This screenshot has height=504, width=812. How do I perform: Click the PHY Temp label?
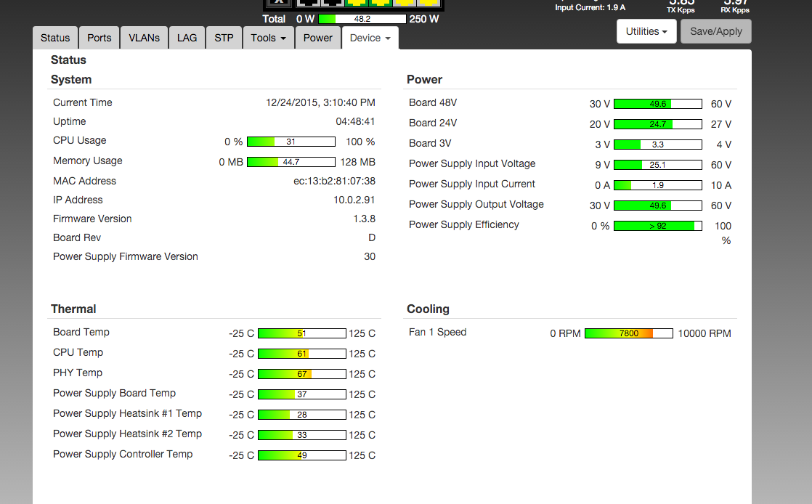78,373
